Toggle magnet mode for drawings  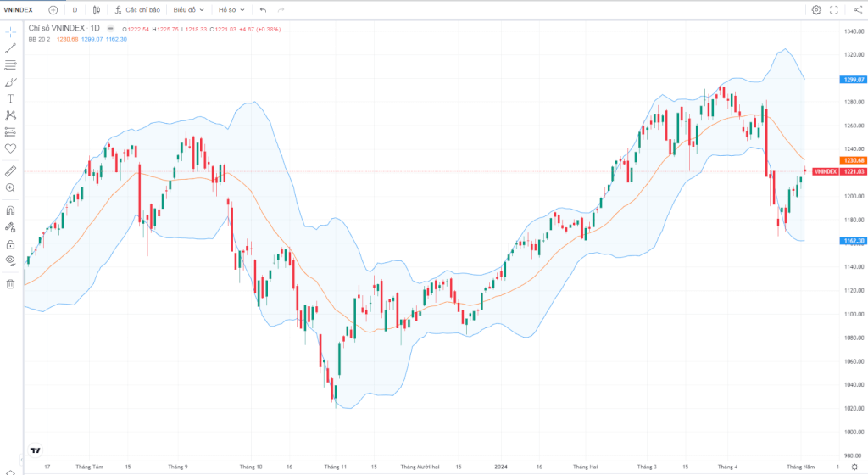(10, 210)
